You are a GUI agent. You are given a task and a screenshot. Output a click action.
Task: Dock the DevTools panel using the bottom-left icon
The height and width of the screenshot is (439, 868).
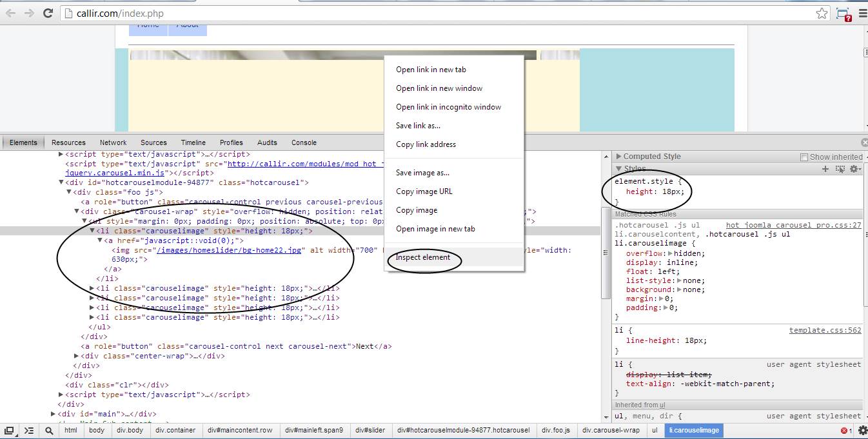pyautogui.click(x=9, y=430)
